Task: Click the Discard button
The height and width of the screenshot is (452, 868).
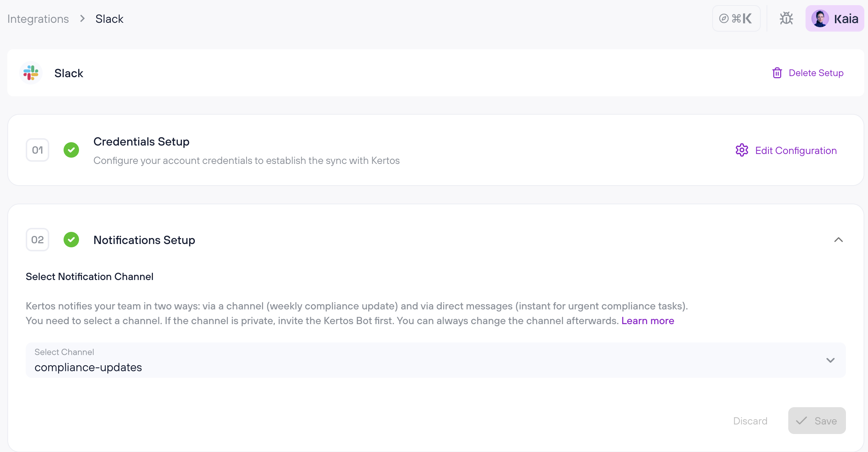Action: pyautogui.click(x=750, y=421)
